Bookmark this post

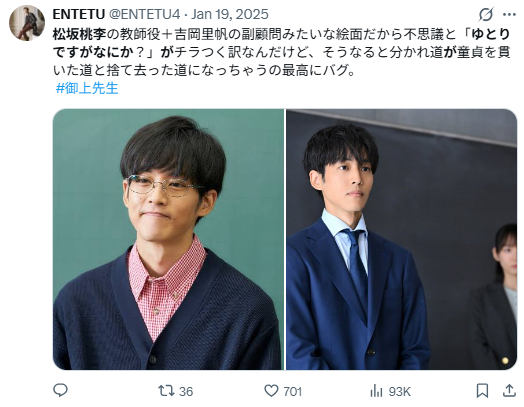click(482, 391)
